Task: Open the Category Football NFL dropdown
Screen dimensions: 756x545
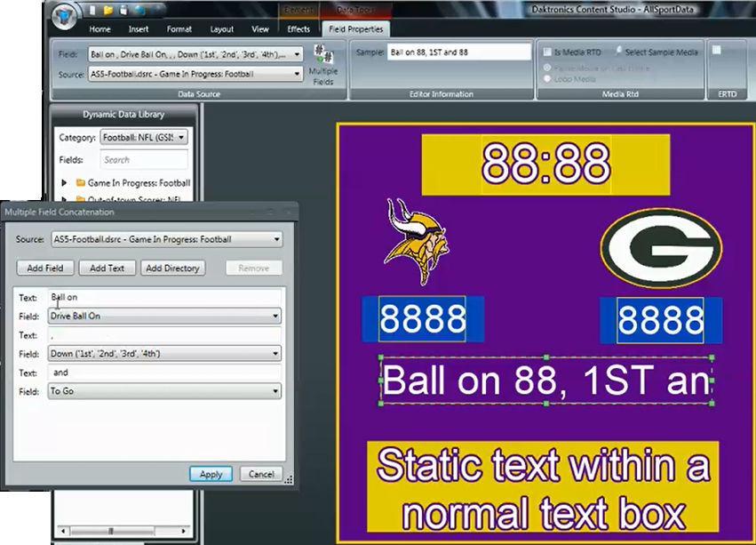Action: point(181,138)
